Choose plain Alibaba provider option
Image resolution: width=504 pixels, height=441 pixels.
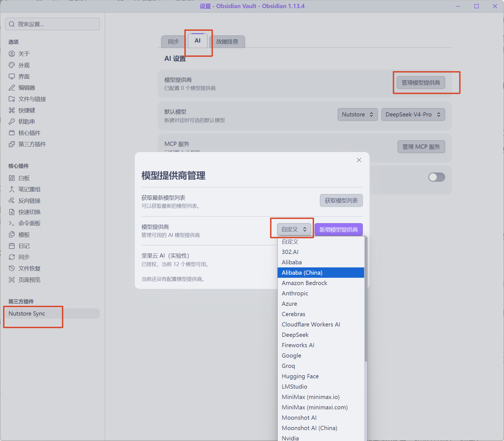[x=321, y=262]
